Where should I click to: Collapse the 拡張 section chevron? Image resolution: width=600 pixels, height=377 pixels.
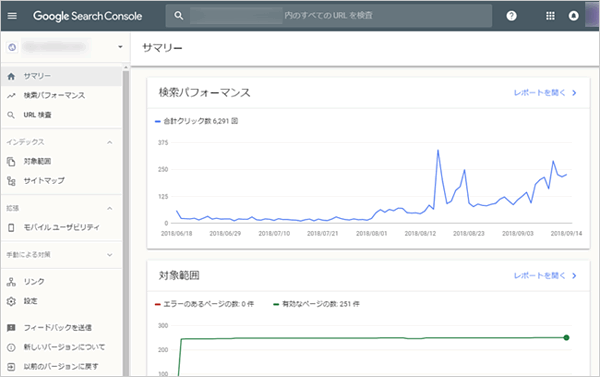click(x=110, y=209)
